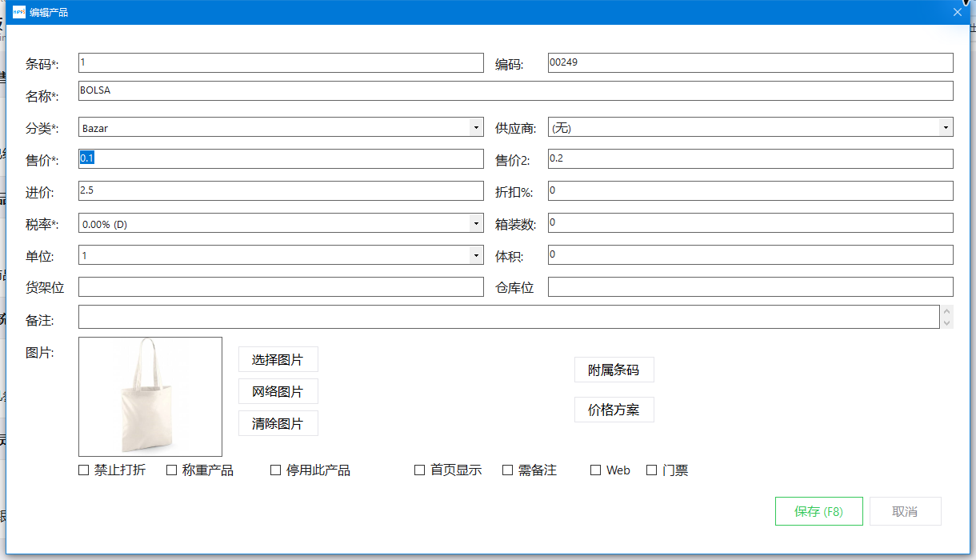Toggle the 首页显示 checkbox
976x560 pixels.
pos(419,470)
